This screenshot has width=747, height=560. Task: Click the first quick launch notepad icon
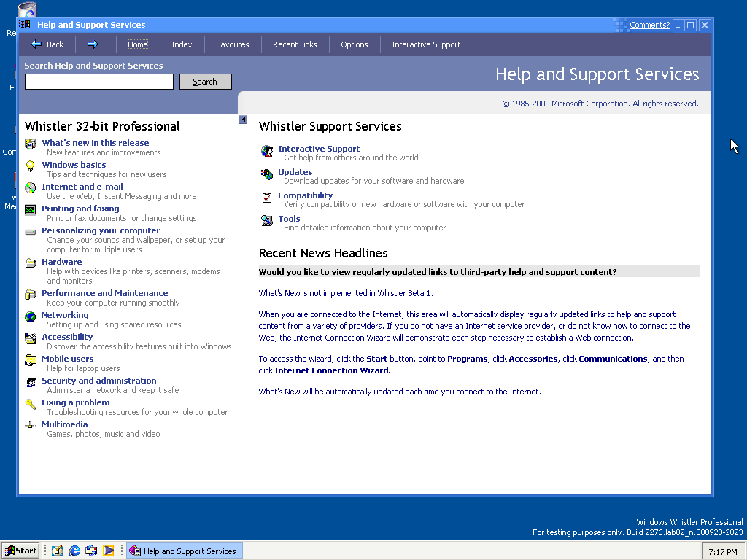57,551
